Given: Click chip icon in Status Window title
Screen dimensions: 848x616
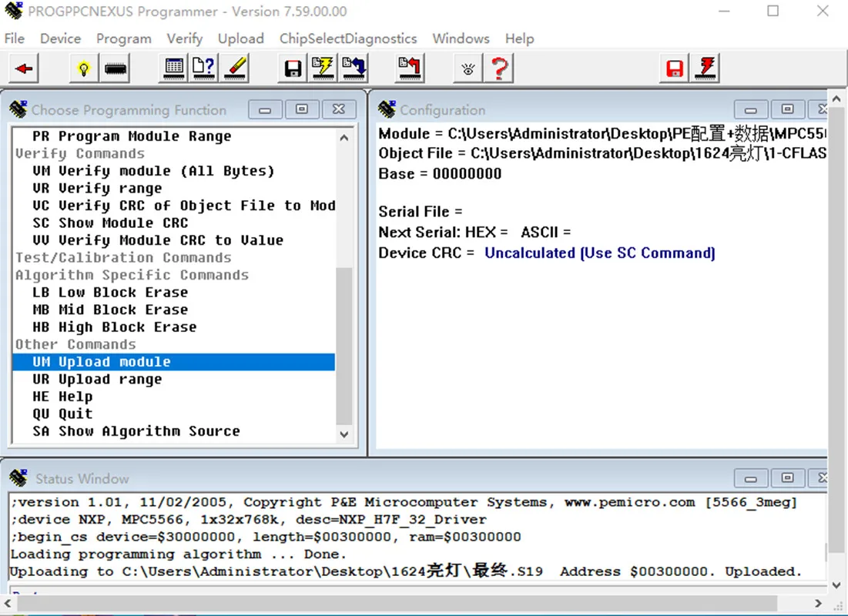Looking at the screenshot, I should pyautogui.click(x=18, y=478).
